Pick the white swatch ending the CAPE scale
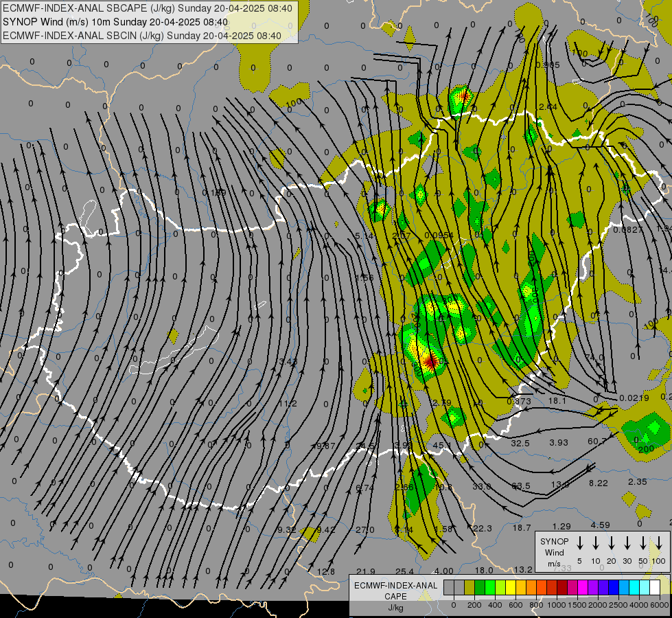Viewport: 672px width, 618px height. click(655, 587)
